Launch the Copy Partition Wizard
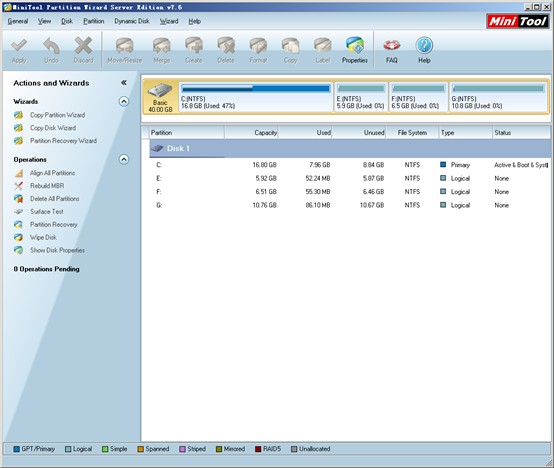554x468 pixels. (57, 115)
